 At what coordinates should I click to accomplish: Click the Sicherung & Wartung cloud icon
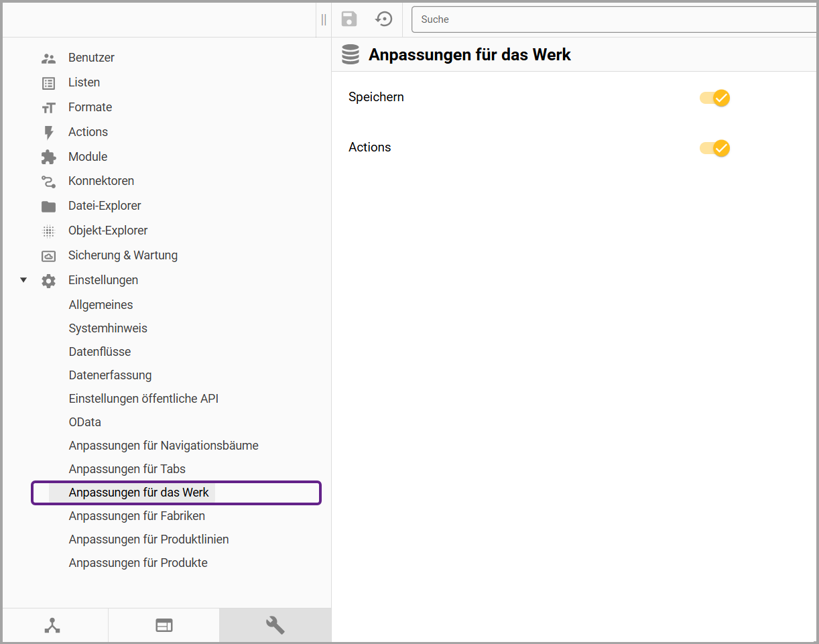tap(48, 256)
